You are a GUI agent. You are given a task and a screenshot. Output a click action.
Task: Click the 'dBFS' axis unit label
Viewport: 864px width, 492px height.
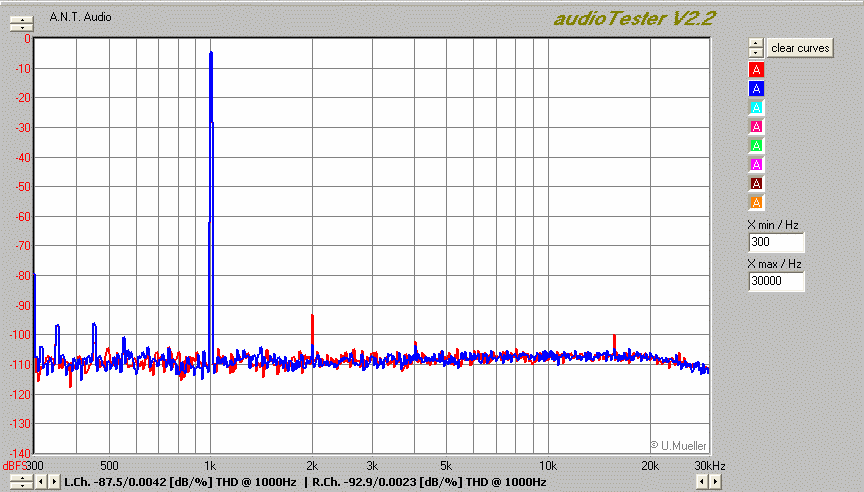pyautogui.click(x=15, y=466)
